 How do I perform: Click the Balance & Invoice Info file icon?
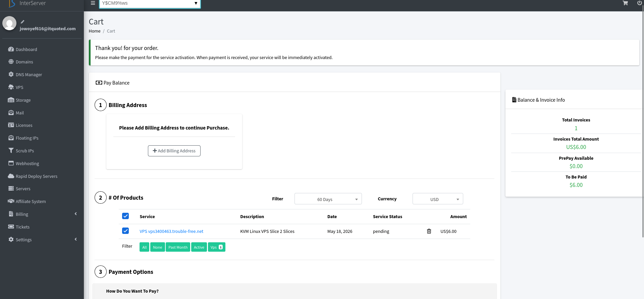click(x=514, y=100)
